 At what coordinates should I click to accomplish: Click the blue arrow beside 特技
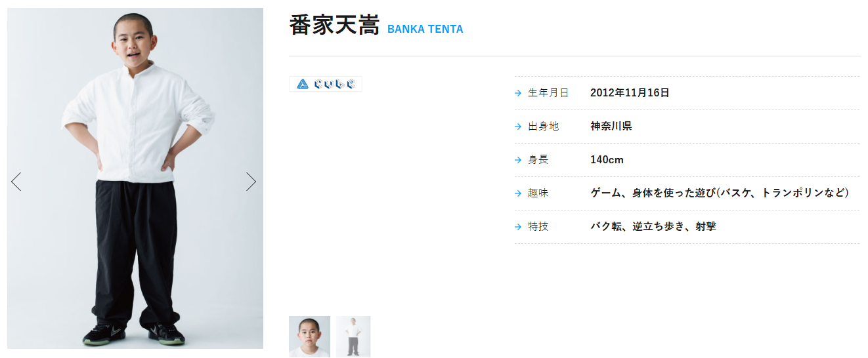[518, 227]
